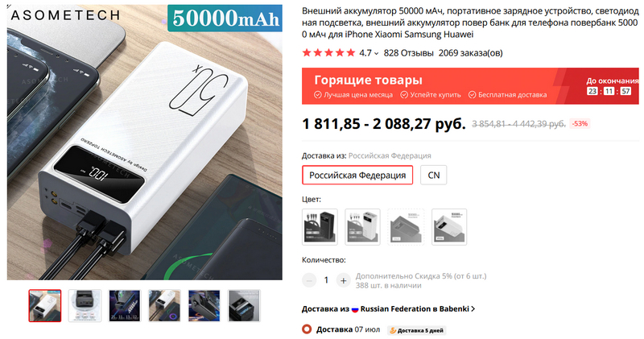Viewport: 644px width, 339px height.
Task: View the sixth gallery thumbnail
Action: pyautogui.click(x=244, y=305)
